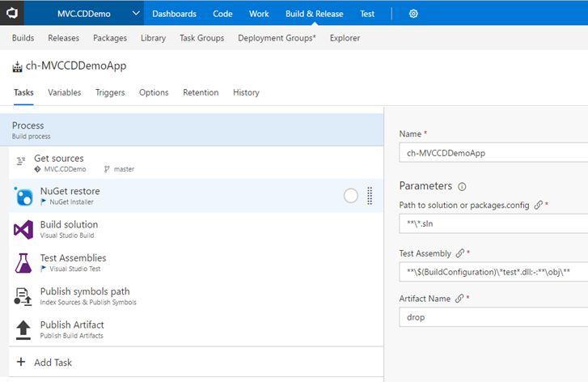Open the Dashboards hub
Screen dimensions: 588x382
click(175, 14)
